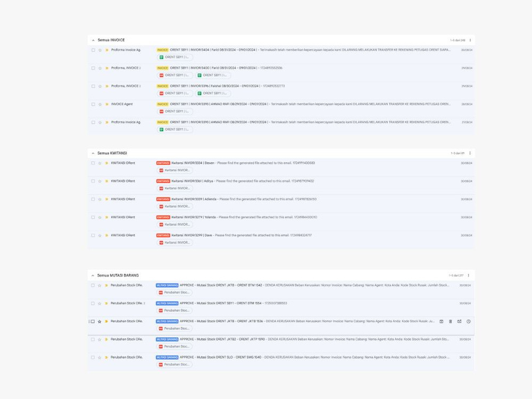
Task: Click the KWITANSI label on Steven email
Action: [163, 163]
